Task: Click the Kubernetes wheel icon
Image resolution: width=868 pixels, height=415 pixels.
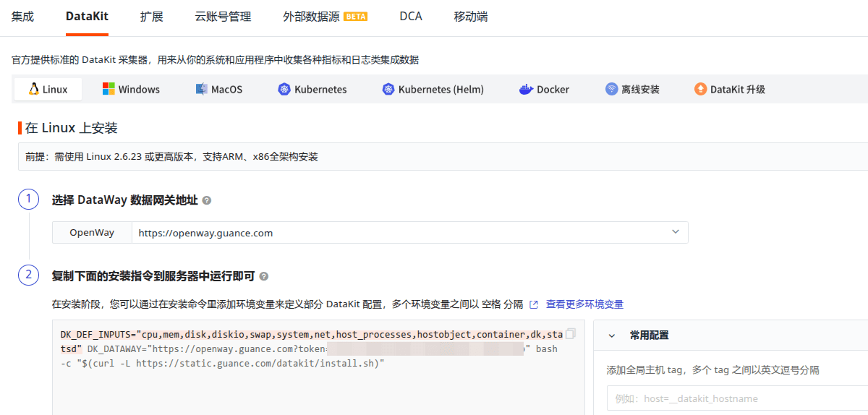Action: coord(284,90)
